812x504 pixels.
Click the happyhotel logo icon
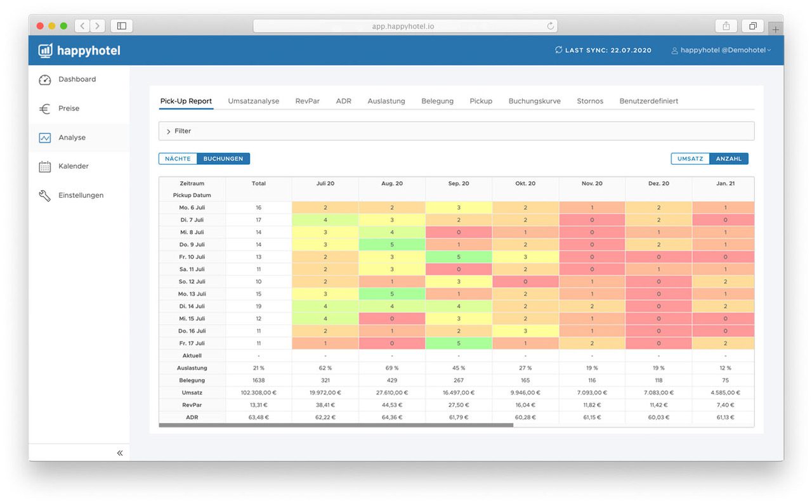[45, 51]
